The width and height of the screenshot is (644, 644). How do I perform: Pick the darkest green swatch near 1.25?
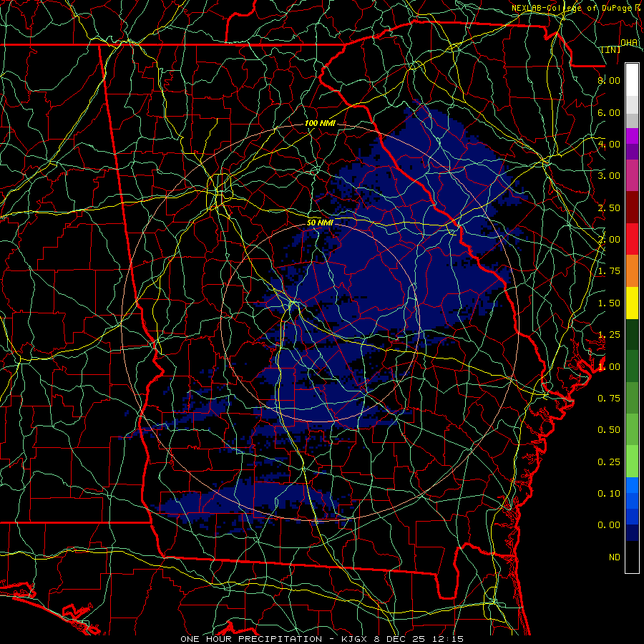(632, 334)
